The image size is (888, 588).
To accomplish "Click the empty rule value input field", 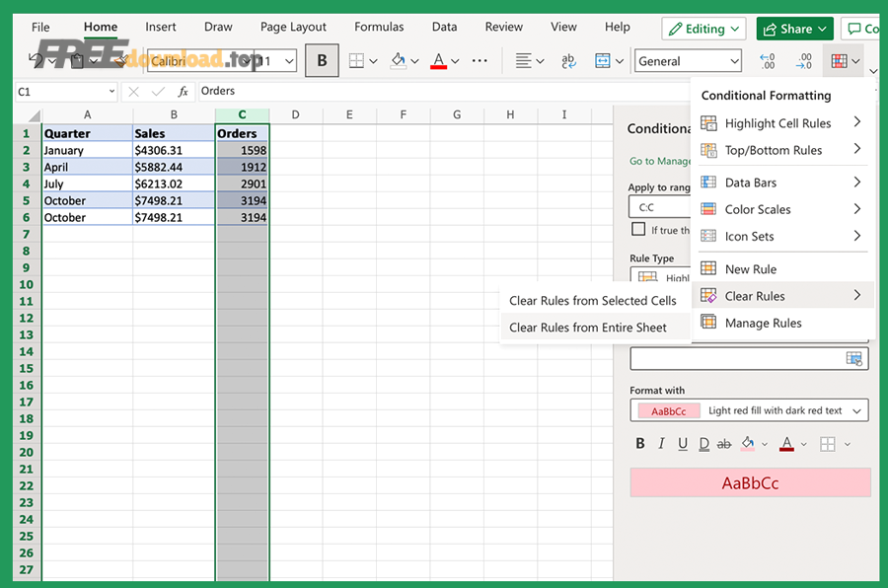I will click(749, 358).
